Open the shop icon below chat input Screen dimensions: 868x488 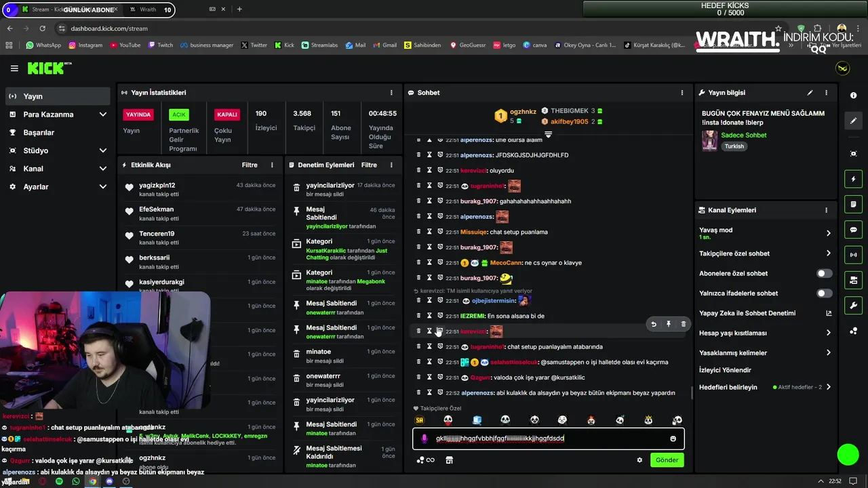(x=449, y=460)
